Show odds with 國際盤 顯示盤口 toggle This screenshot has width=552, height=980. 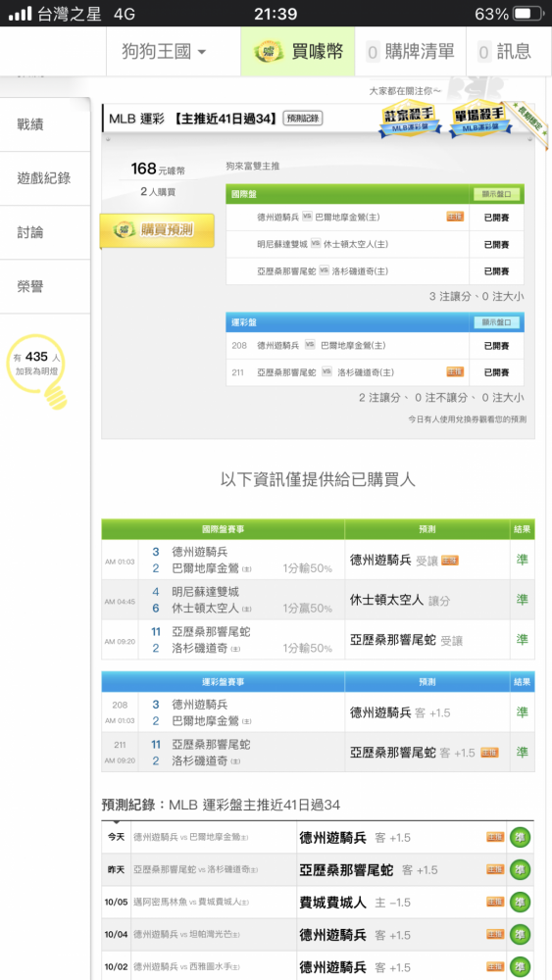(496, 194)
